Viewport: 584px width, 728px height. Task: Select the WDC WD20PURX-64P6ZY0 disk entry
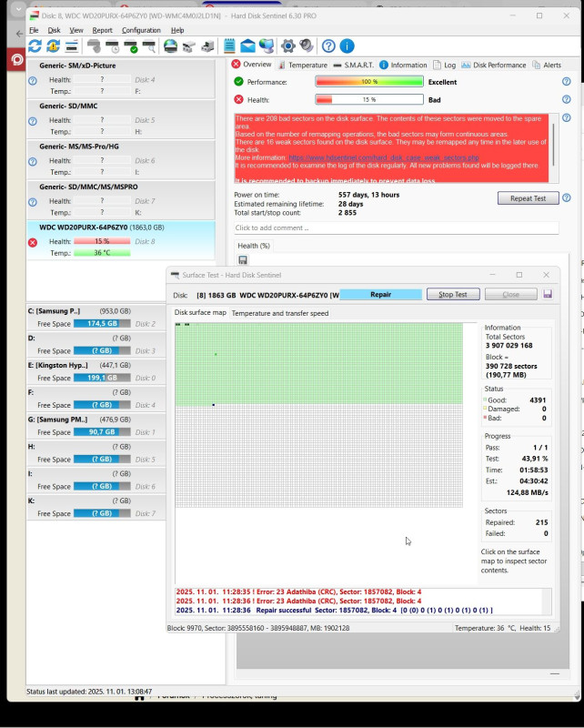pos(121,240)
